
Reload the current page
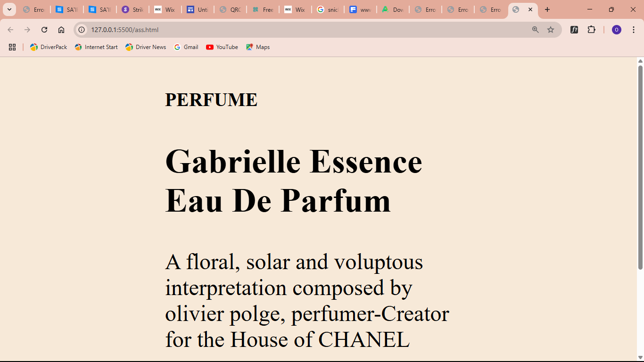[44, 30]
